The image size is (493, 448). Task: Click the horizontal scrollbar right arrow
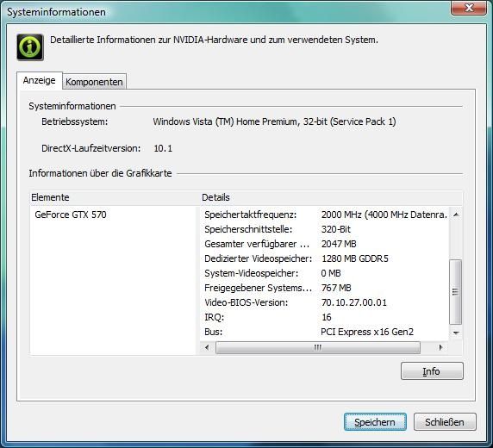(440, 347)
